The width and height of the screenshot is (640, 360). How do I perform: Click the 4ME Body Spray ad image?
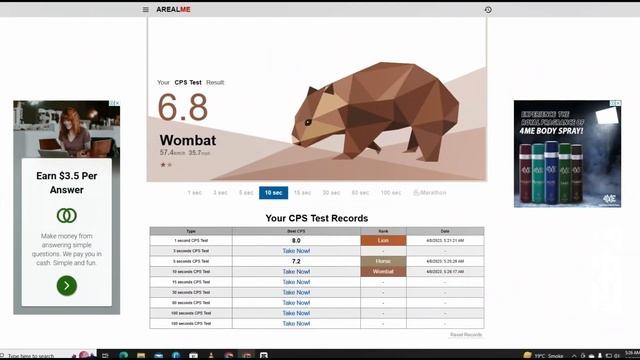pyautogui.click(x=567, y=154)
